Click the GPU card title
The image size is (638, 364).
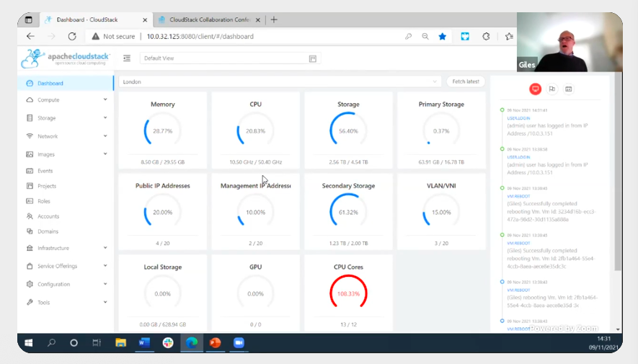coord(255,267)
